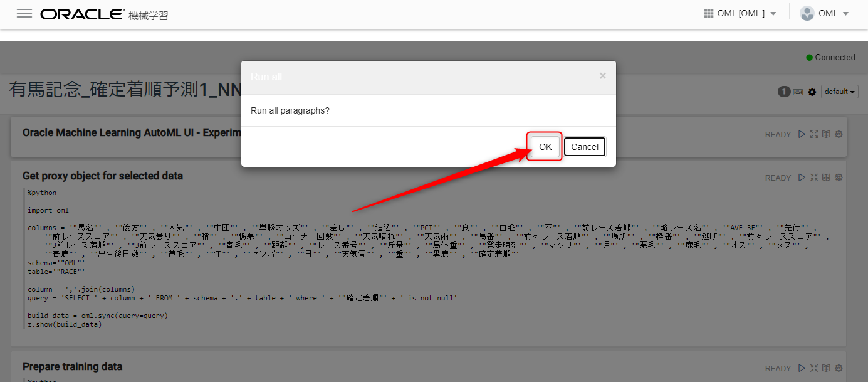Click the connected users count badge
868x382 pixels.
tap(784, 92)
